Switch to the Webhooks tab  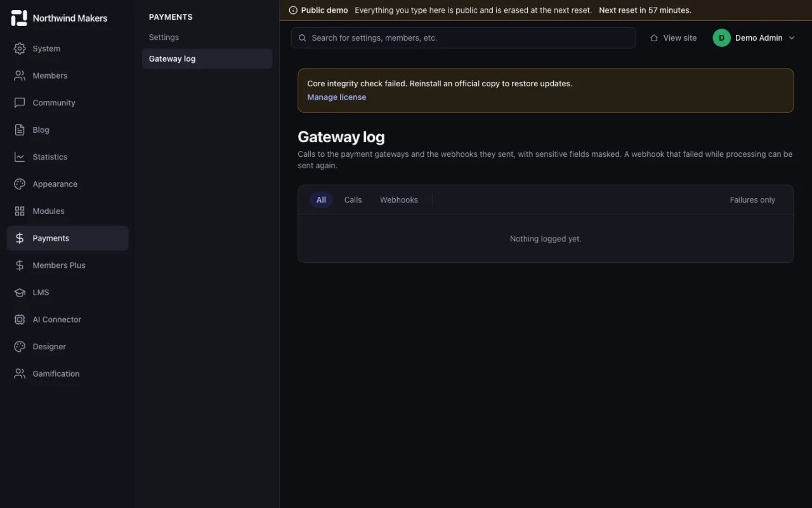399,200
